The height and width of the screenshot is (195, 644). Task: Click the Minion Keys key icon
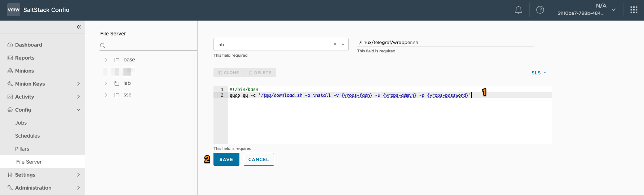tap(10, 84)
